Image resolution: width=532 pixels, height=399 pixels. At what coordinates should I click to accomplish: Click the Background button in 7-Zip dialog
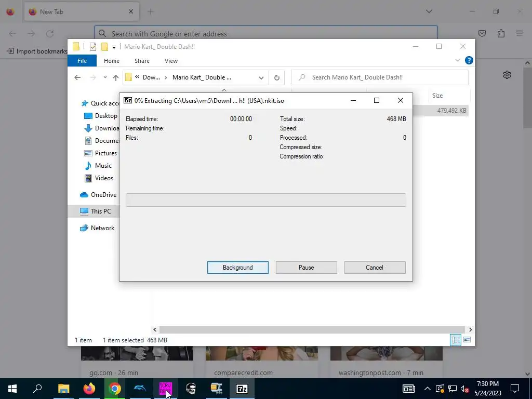[x=237, y=268]
